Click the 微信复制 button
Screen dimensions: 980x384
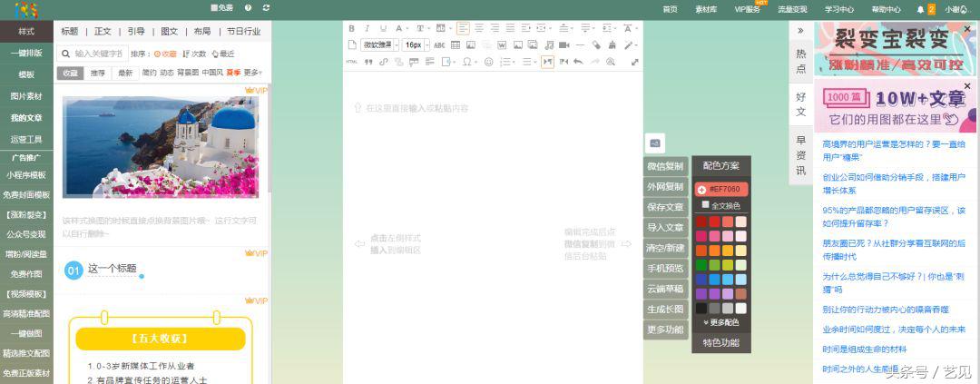pyautogui.click(x=665, y=166)
